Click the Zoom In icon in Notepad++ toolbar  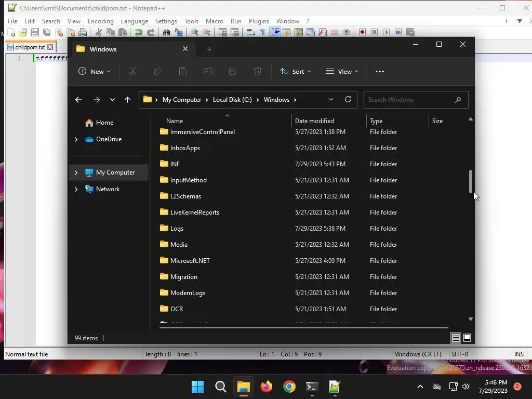click(194, 32)
